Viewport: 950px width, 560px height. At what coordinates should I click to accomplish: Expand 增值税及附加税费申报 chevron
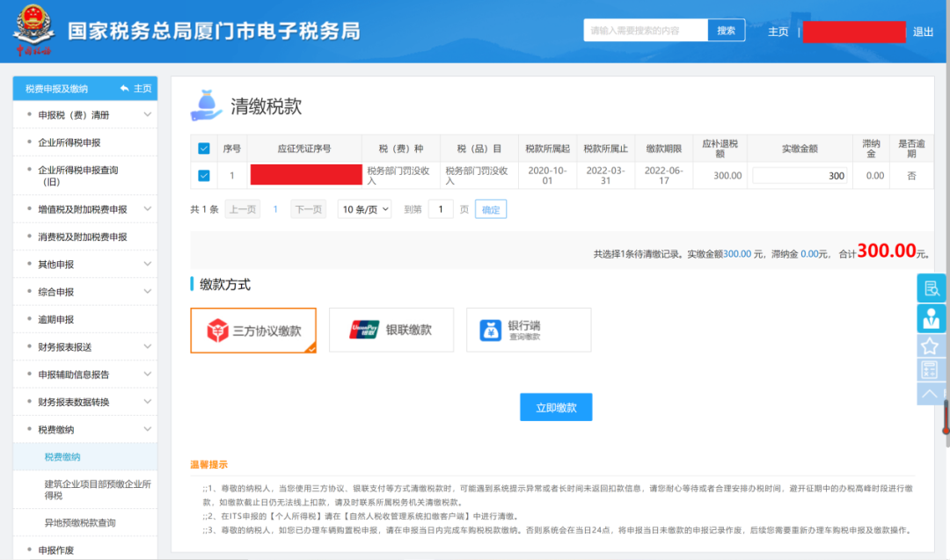147,209
